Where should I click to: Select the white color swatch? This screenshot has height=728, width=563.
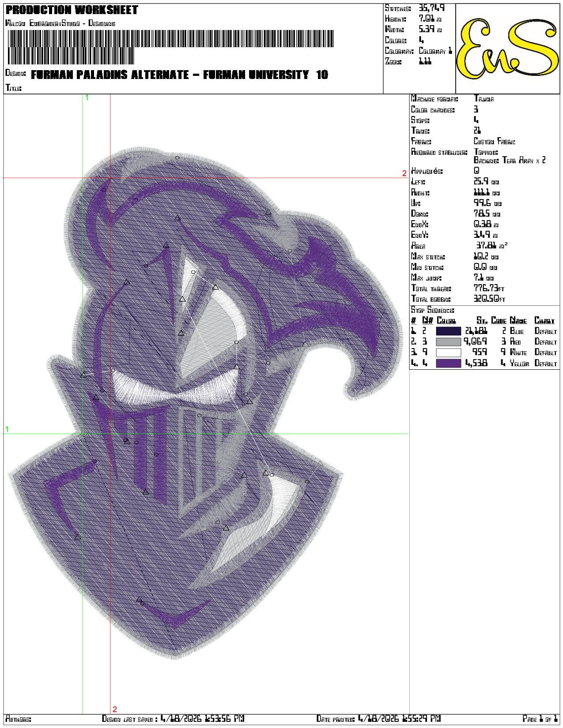(448, 353)
